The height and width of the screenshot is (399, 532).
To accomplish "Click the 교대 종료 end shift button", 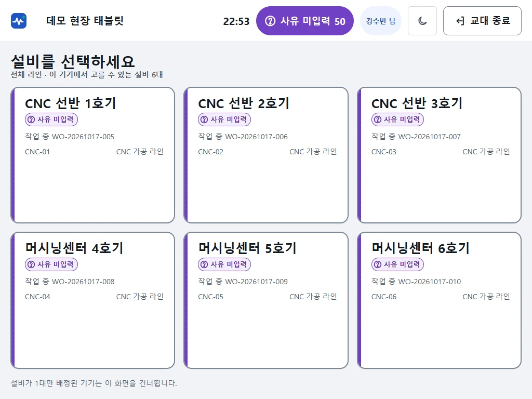I will pyautogui.click(x=482, y=21).
